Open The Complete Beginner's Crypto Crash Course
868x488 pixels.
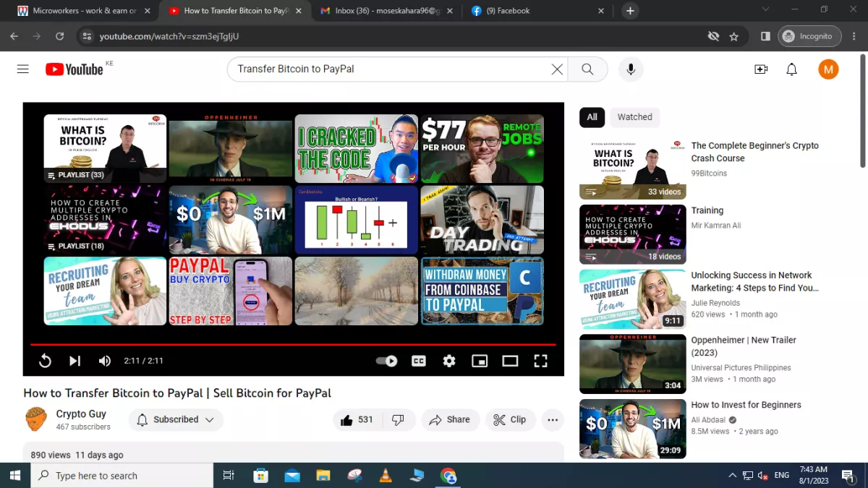click(x=754, y=152)
